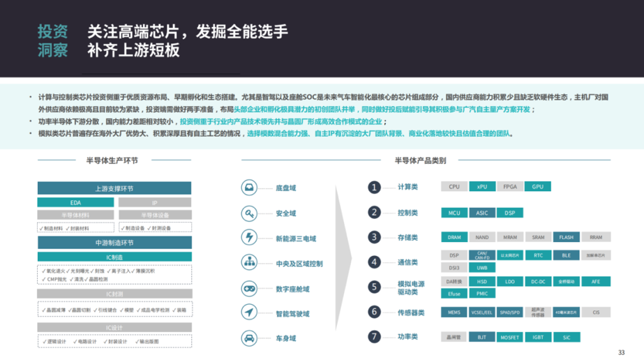Click the NAND chip label
This screenshot has height=362, width=644.
(x=482, y=237)
